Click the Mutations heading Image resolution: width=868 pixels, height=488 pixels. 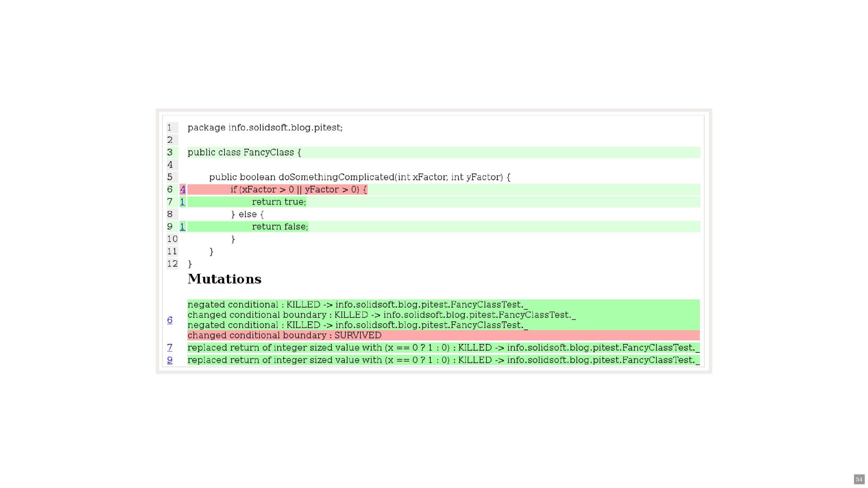(224, 279)
